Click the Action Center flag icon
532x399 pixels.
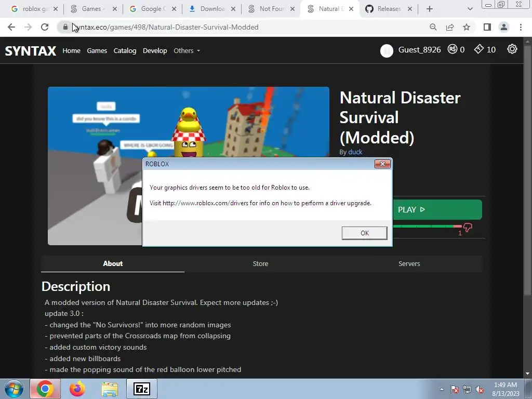pos(454,389)
